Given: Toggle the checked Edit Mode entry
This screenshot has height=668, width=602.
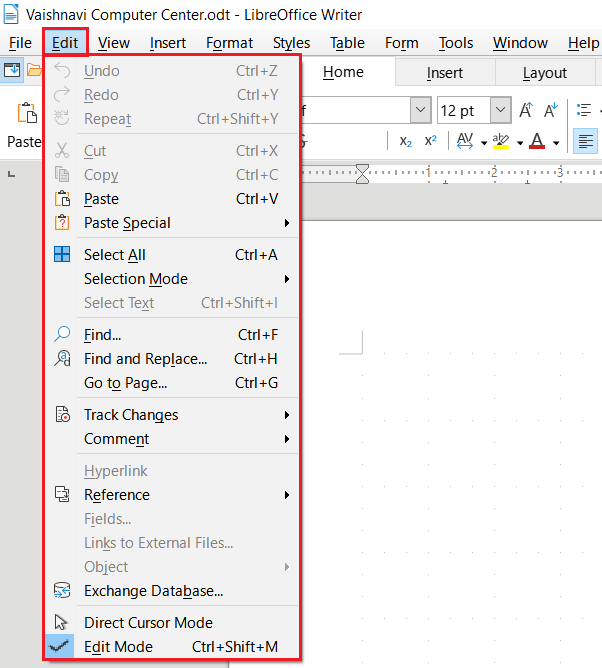Looking at the screenshot, I should 172,647.
